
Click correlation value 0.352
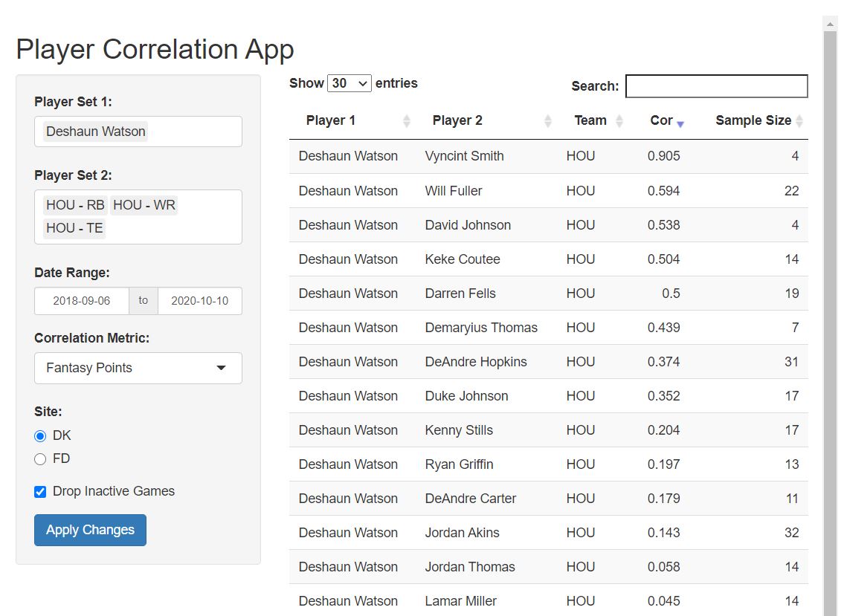tap(664, 396)
